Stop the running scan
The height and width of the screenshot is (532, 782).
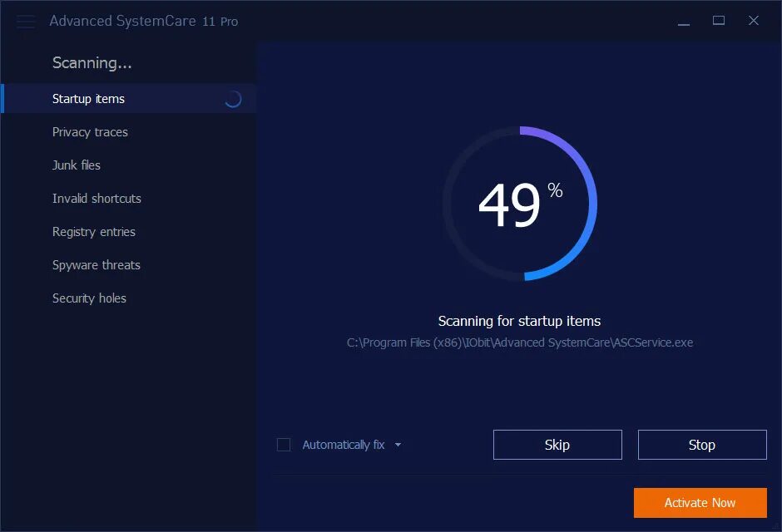(x=702, y=445)
